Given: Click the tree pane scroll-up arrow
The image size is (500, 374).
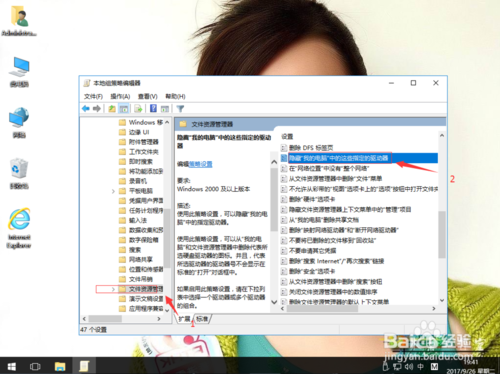Looking at the screenshot, I should pyautogui.click(x=167, y=123).
